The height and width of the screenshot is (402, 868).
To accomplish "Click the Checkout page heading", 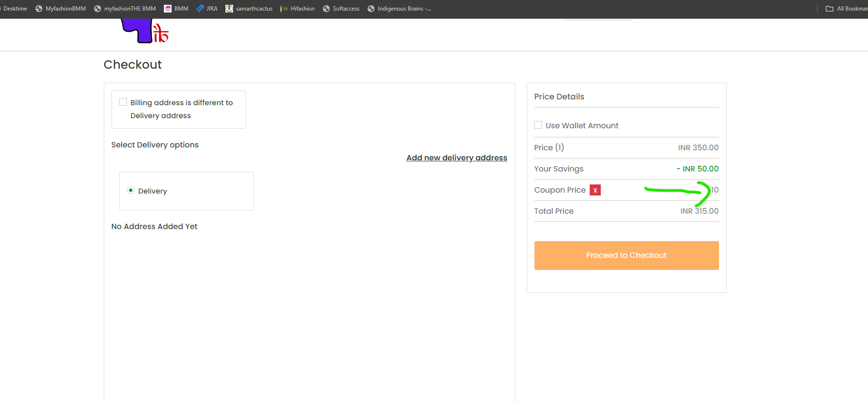I will tap(133, 64).
